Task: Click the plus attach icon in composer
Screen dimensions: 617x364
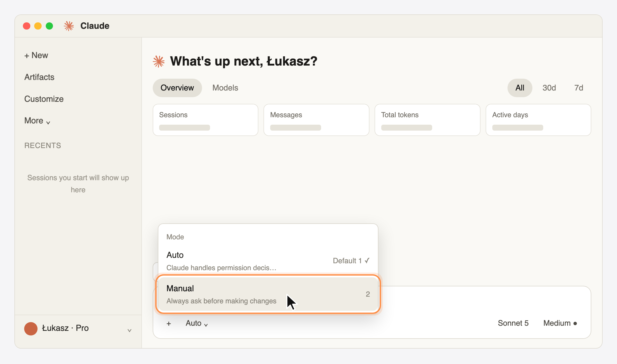Action: click(169, 323)
